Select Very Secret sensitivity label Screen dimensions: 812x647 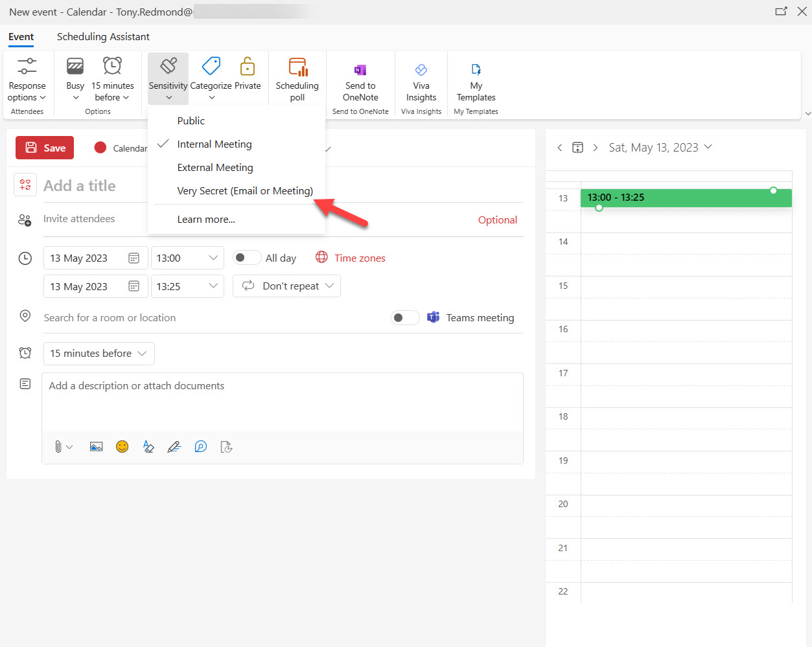click(x=245, y=191)
